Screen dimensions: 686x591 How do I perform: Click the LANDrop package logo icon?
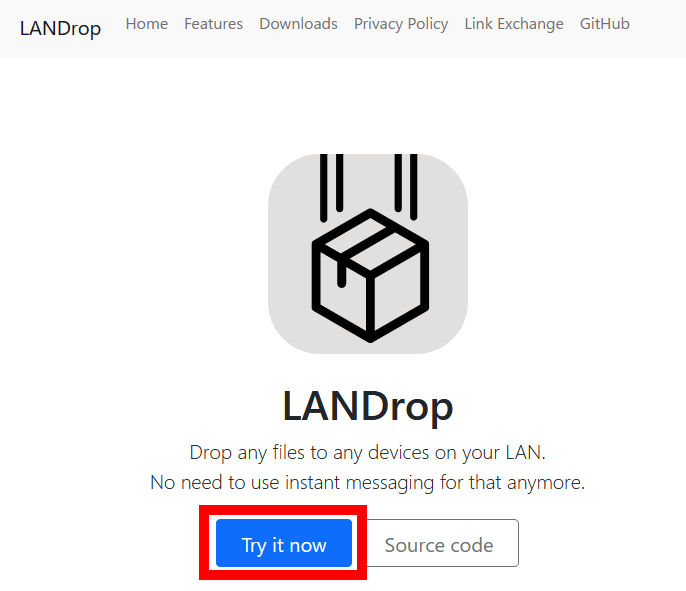tap(368, 254)
